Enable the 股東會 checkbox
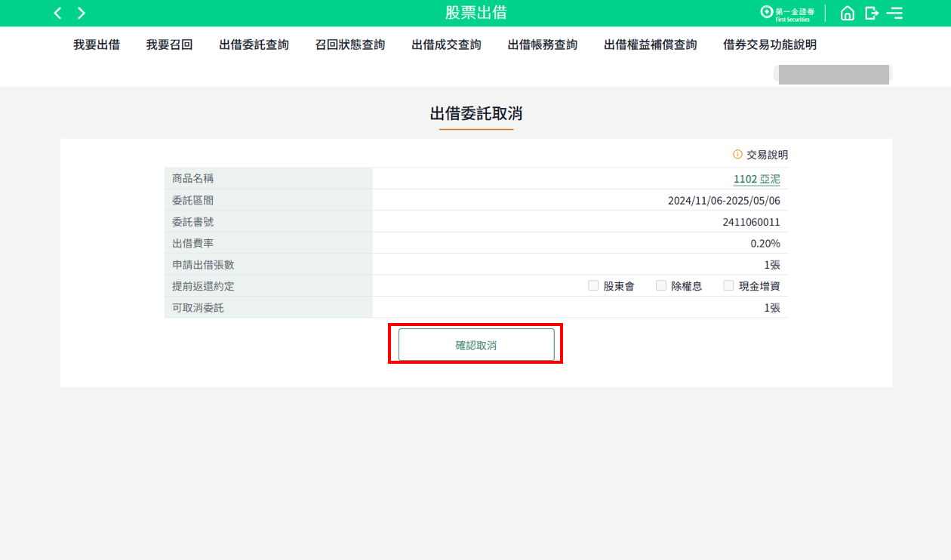The width and height of the screenshot is (951, 560). [x=593, y=286]
